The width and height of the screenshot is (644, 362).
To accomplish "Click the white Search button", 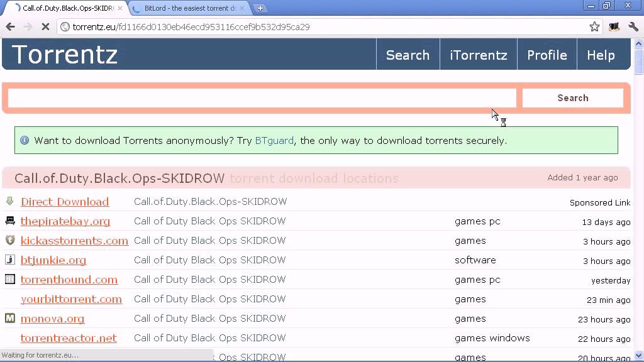I will pyautogui.click(x=572, y=98).
